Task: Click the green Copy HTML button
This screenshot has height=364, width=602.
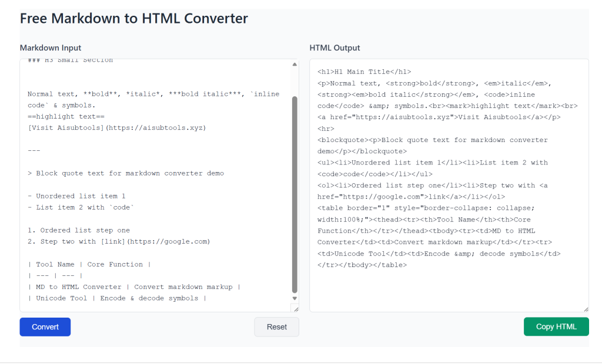Action: pyautogui.click(x=556, y=326)
